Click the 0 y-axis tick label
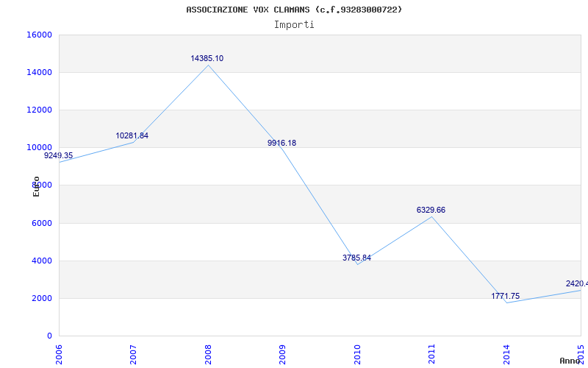This screenshot has width=588, height=368. click(x=49, y=336)
